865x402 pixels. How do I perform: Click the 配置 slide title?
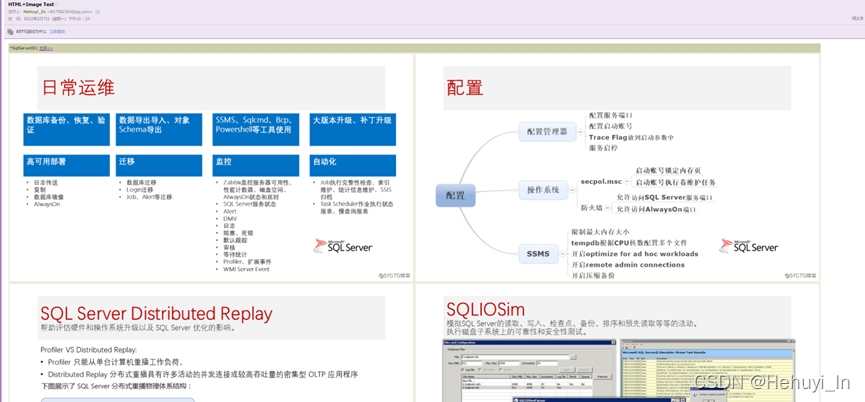click(x=464, y=88)
